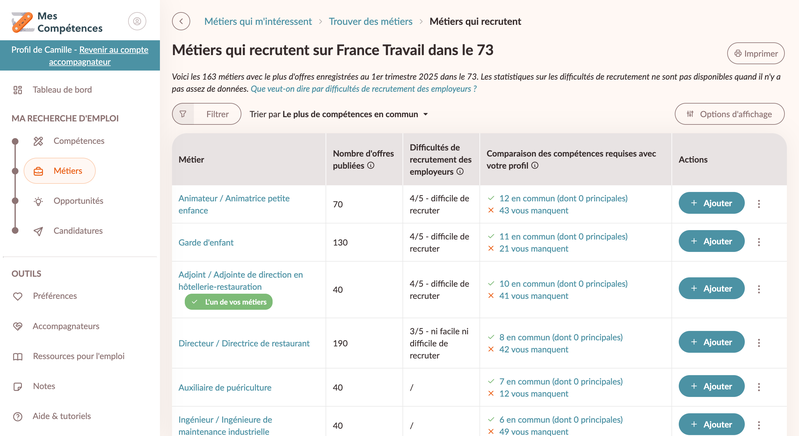Open the user profile avatar icon
The width and height of the screenshot is (799, 436).
137,21
